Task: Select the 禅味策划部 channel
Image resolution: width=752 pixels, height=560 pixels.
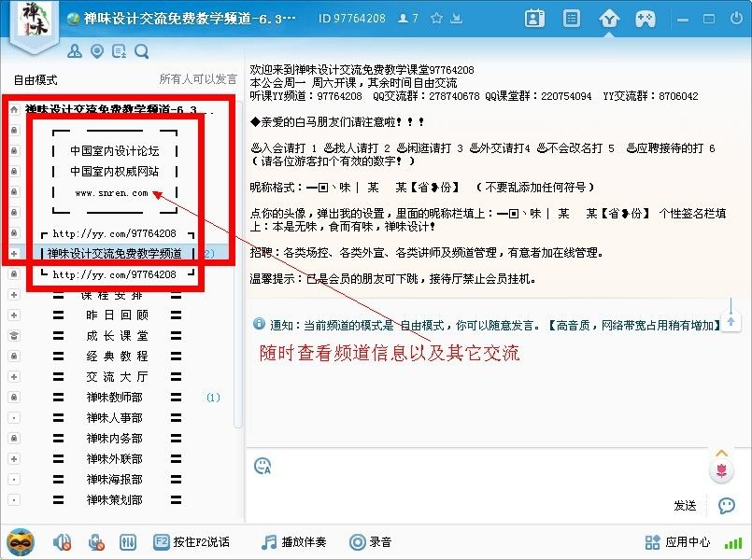Action: [117, 500]
